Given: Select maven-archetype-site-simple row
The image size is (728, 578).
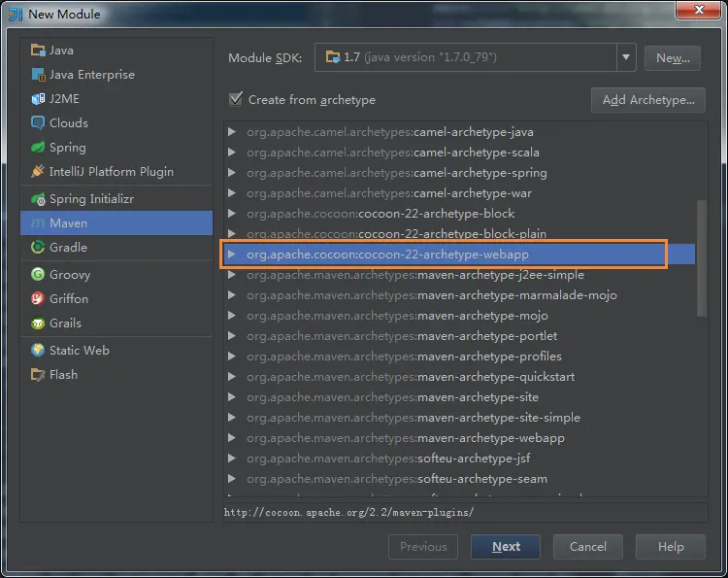Looking at the screenshot, I should 460,418.
